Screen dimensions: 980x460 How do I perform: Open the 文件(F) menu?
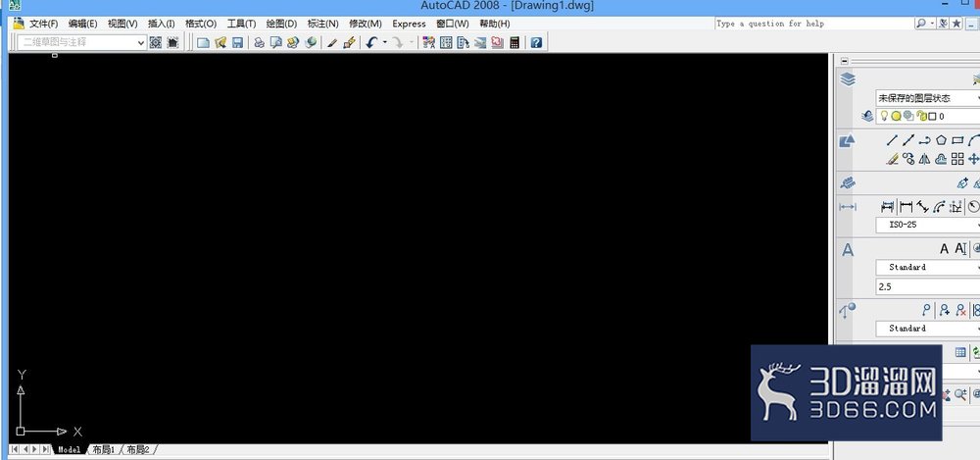click(x=44, y=24)
